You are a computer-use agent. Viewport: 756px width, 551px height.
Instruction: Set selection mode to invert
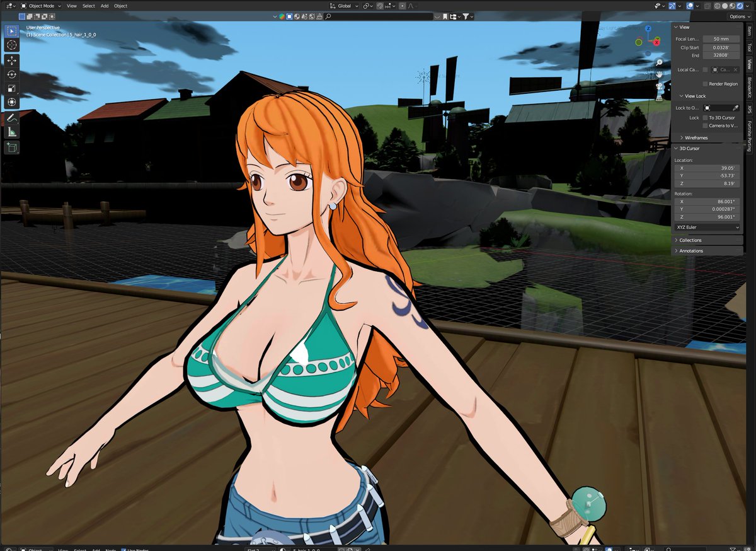coord(44,16)
